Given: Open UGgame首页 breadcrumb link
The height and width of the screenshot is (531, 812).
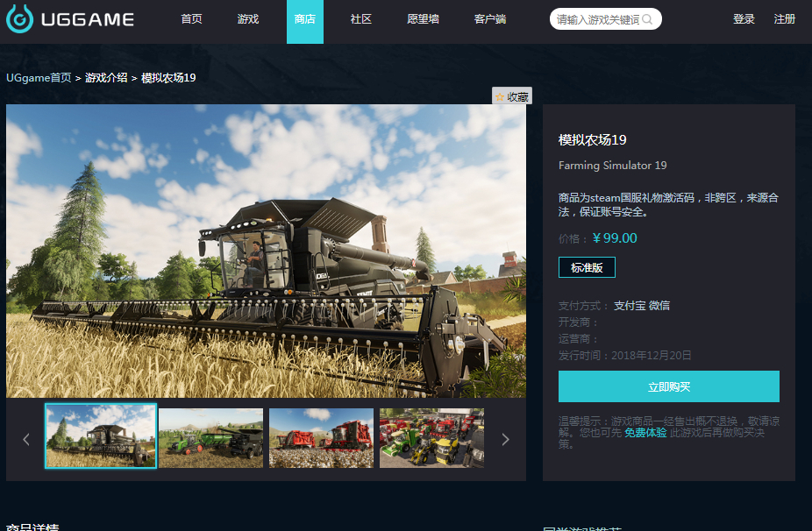Looking at the screenshot, I should pyautogui.click(x=39, y=78).
